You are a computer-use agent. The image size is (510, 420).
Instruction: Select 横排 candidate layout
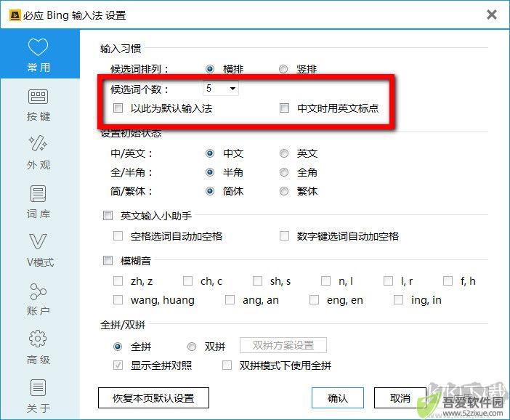(210, 69)
